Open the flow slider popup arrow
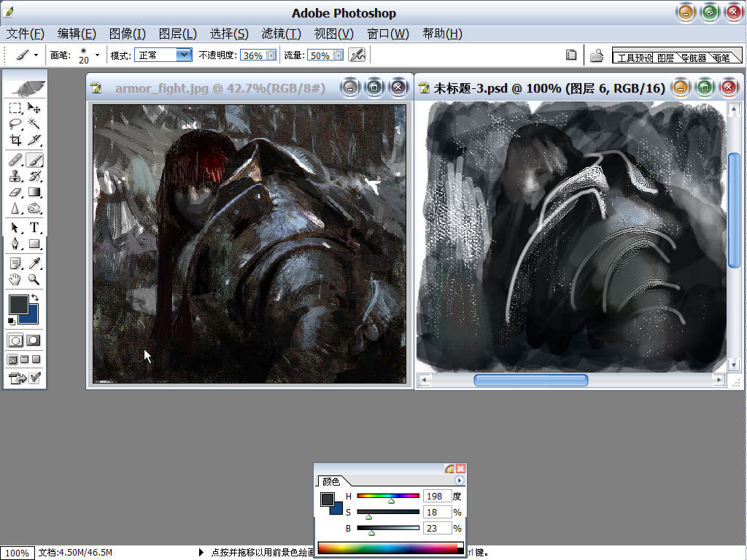 coord(338,55)
